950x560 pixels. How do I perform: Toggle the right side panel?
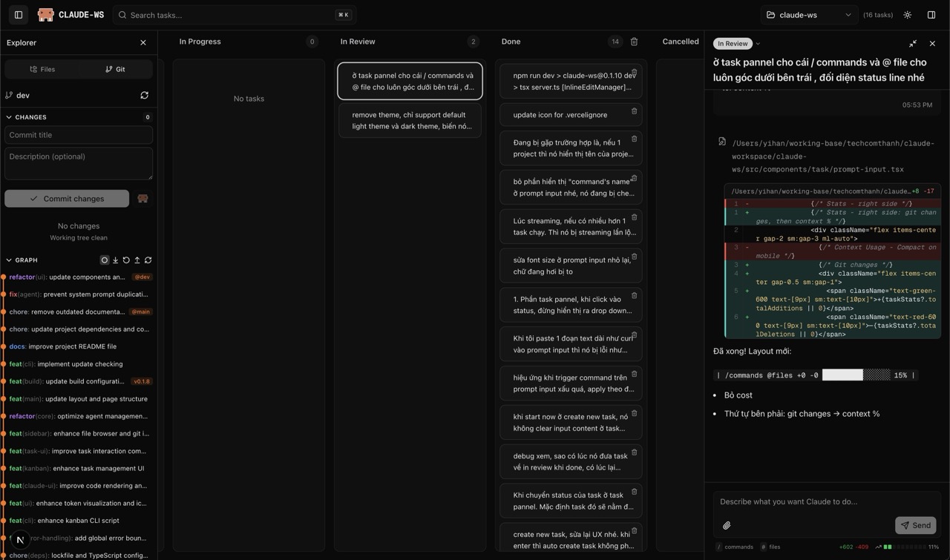pos(931,15)
